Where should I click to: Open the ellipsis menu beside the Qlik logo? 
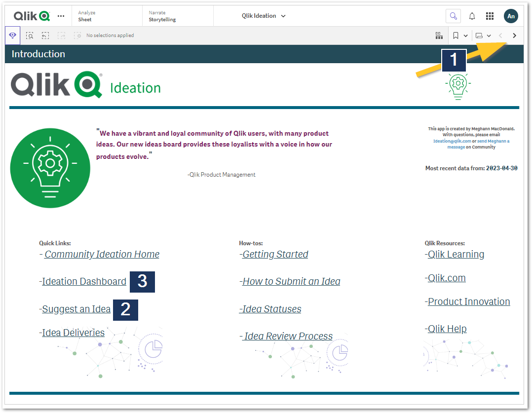click(61, 16)
